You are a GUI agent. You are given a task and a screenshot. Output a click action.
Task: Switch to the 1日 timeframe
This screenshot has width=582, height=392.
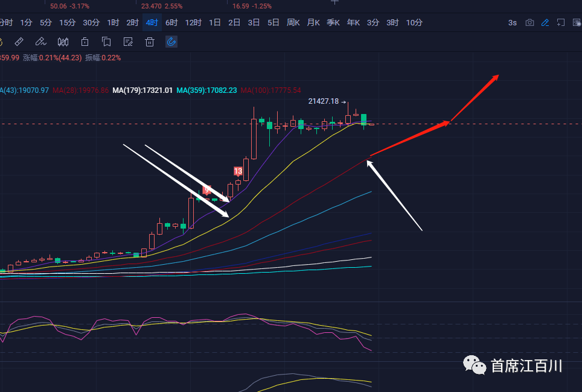pyautogui.click(x=214, y=23)
